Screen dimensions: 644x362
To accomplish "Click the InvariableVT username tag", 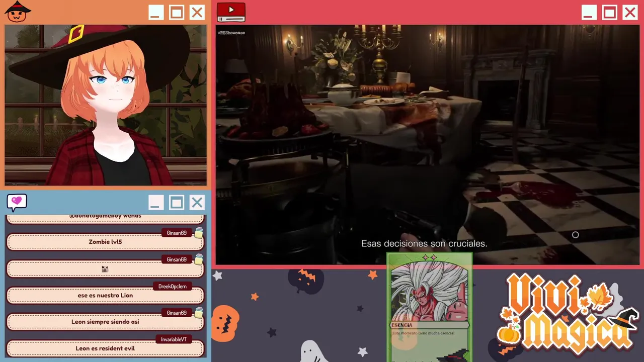I will [x=174, y=339].
